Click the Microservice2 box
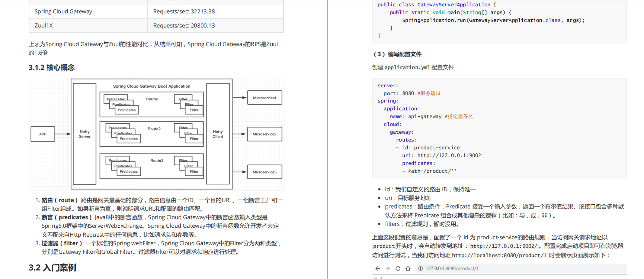The height and width of the screenshot is (279, 644). [x=265, y=134]
